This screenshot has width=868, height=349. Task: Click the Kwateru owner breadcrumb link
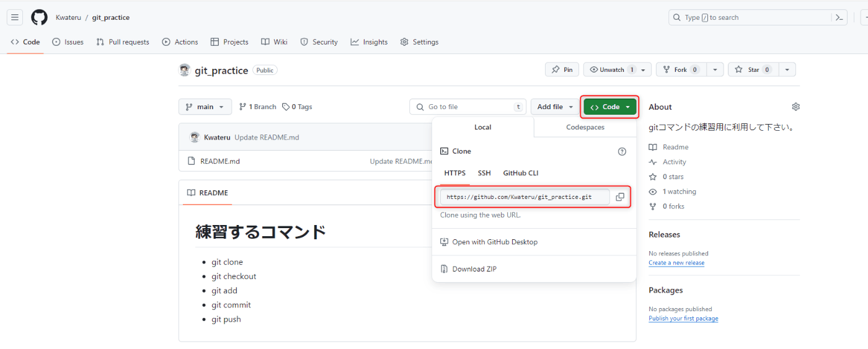click(68, 17)
